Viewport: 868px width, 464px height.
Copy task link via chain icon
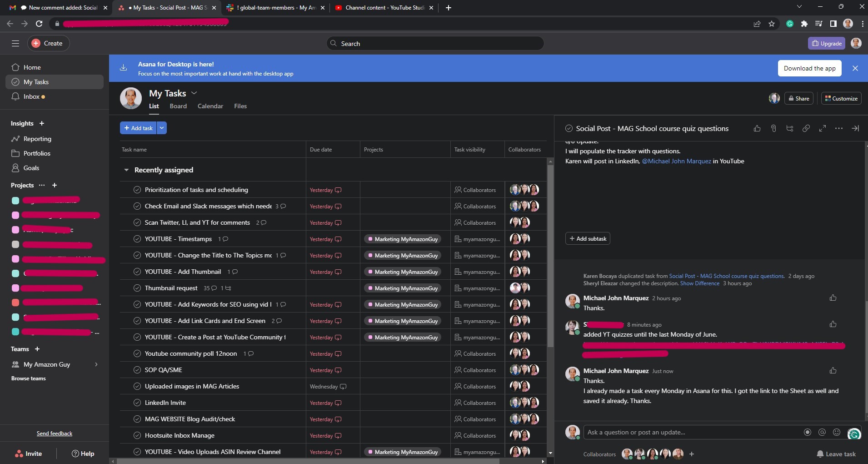(806, 129)
